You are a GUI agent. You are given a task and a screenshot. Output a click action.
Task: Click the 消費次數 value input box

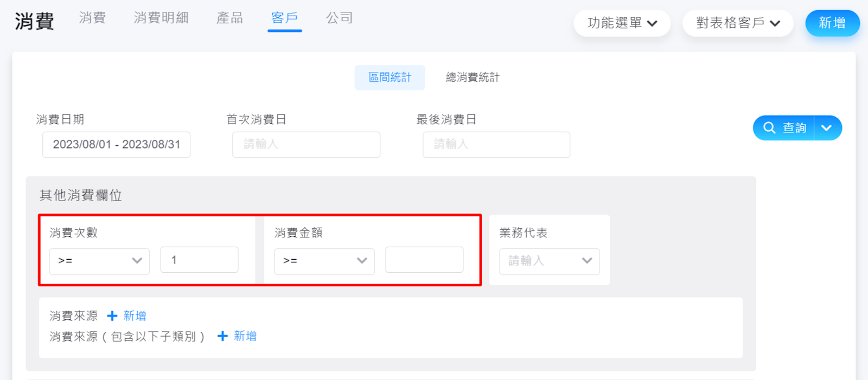point(199,260)
